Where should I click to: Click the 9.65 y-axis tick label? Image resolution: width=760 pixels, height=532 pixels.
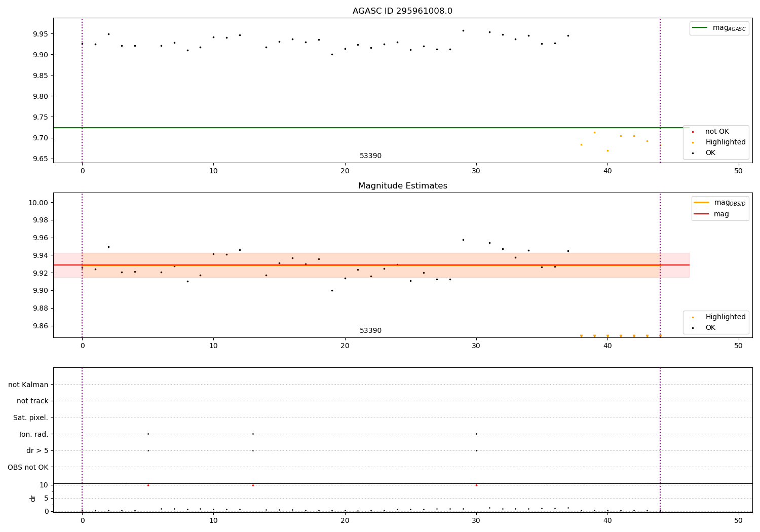(41, 159)
